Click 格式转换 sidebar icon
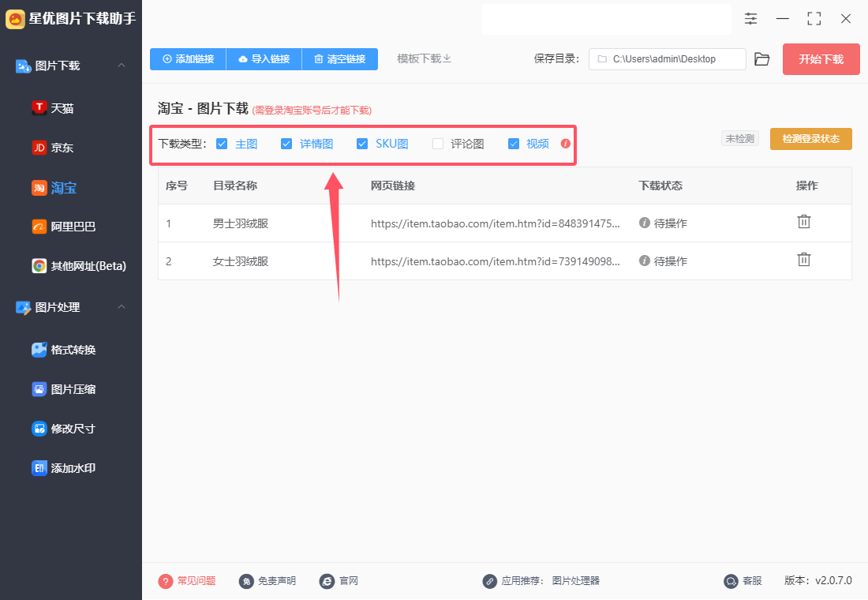 click(x=39, y=350)
